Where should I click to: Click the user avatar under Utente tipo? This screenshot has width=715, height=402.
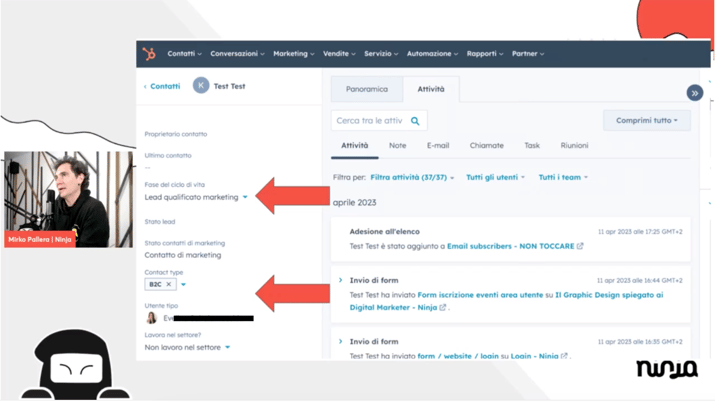(x=151, y=318)
